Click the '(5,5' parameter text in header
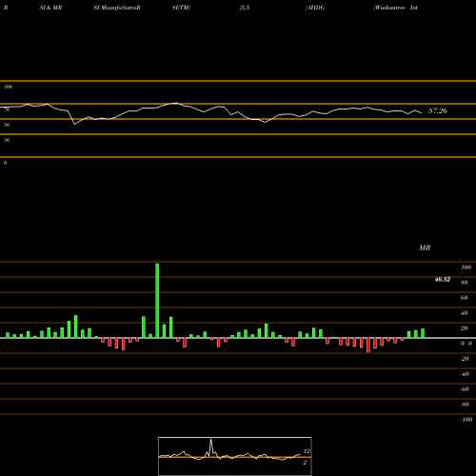476x476 pixels. pos(245,8)
